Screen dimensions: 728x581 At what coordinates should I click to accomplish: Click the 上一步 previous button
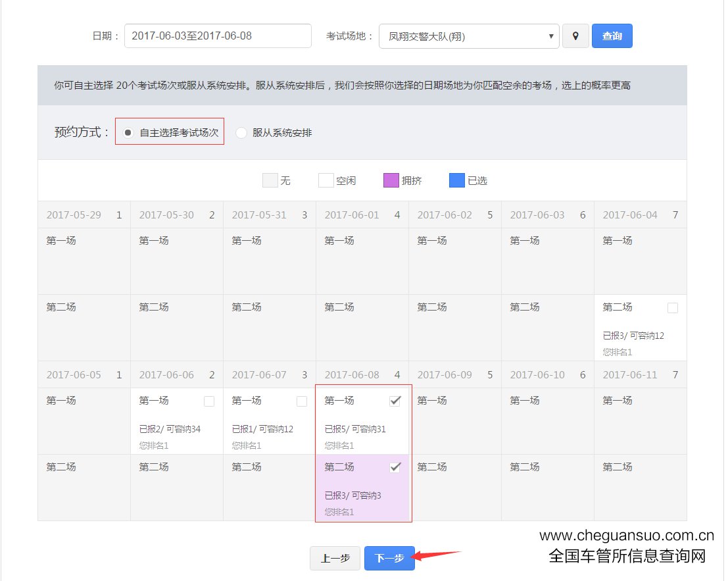point(335,558)
